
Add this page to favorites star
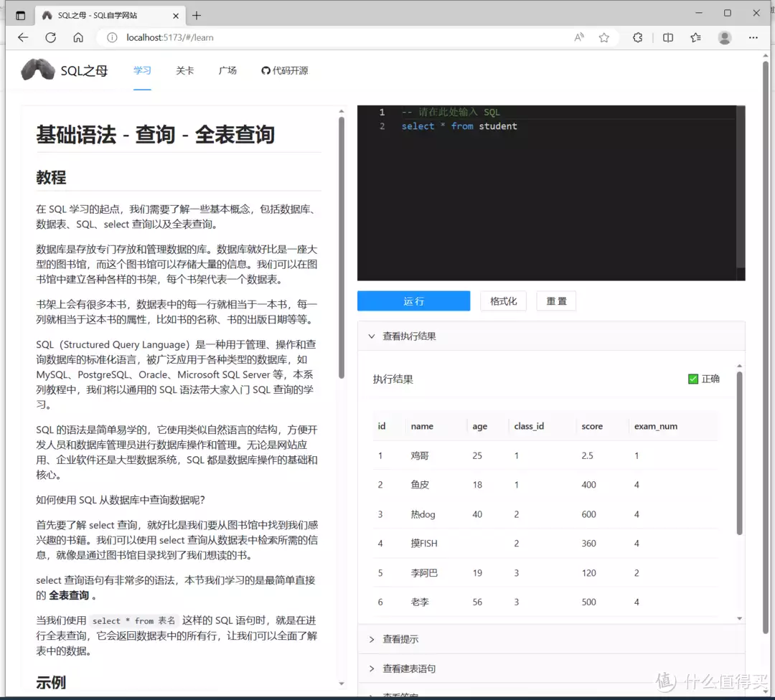(x=604, y=37)
